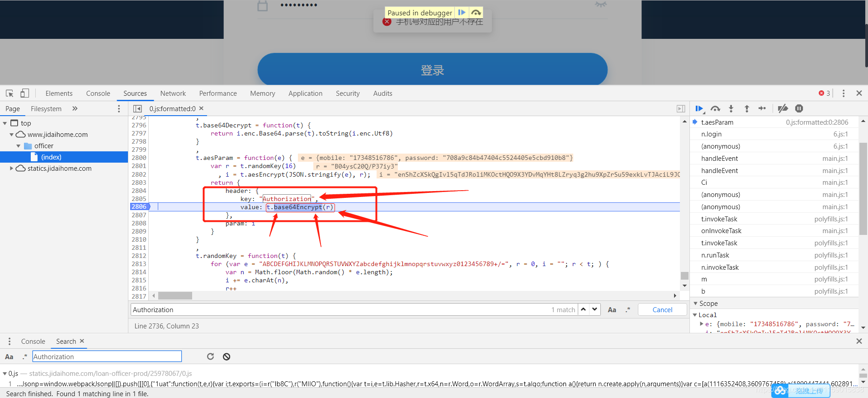Open the Network tab

click(x=173, y=93)
